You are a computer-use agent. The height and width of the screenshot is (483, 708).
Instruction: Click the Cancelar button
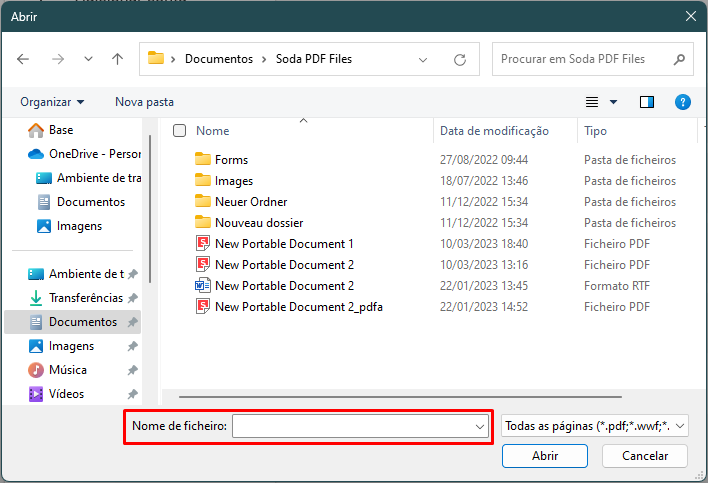pos(645,456)
